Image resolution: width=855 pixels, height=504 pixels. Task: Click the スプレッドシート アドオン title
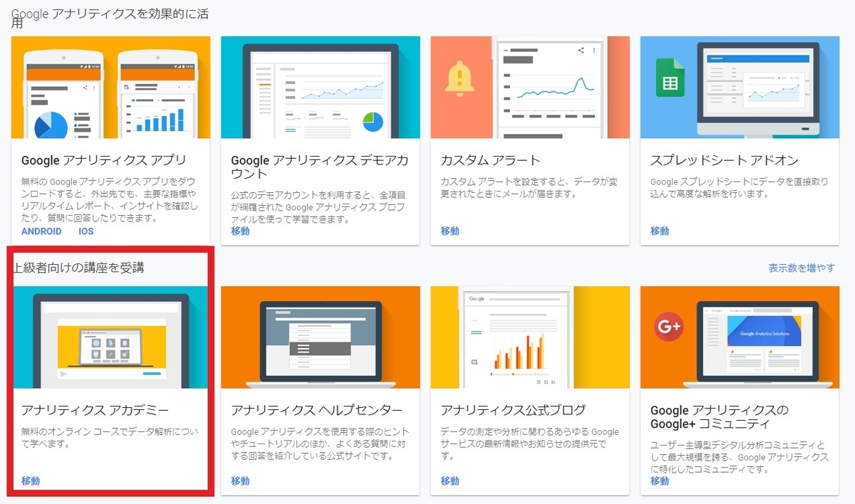coord(725,160)
